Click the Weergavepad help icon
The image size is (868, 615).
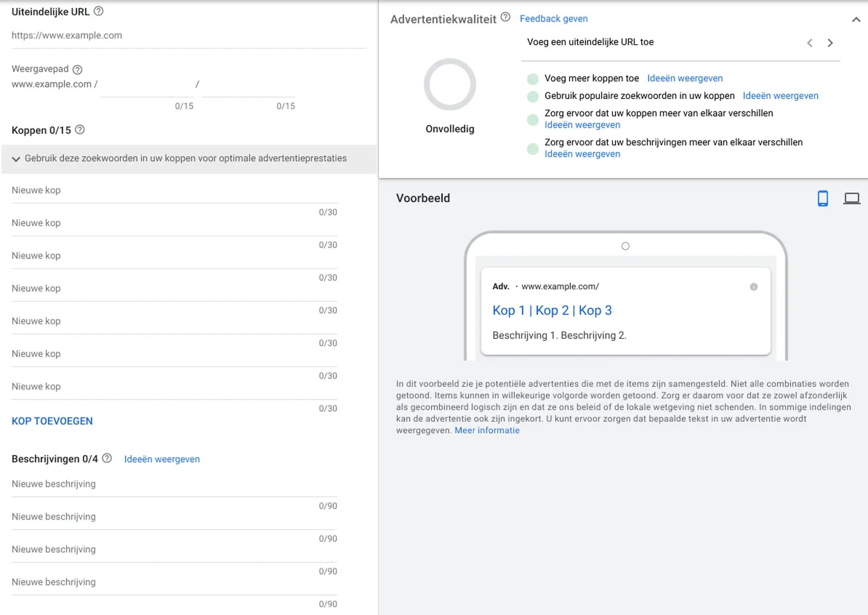77,70
